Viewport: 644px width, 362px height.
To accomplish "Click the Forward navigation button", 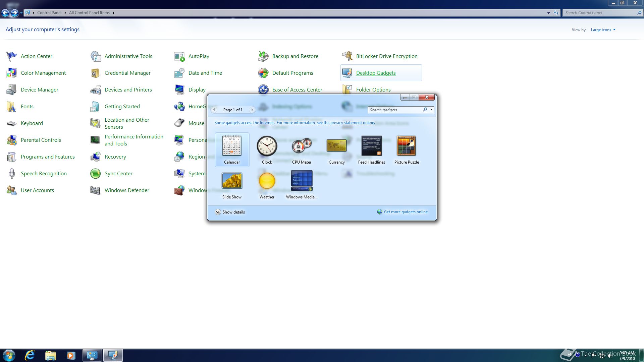I will click(14, 13).
